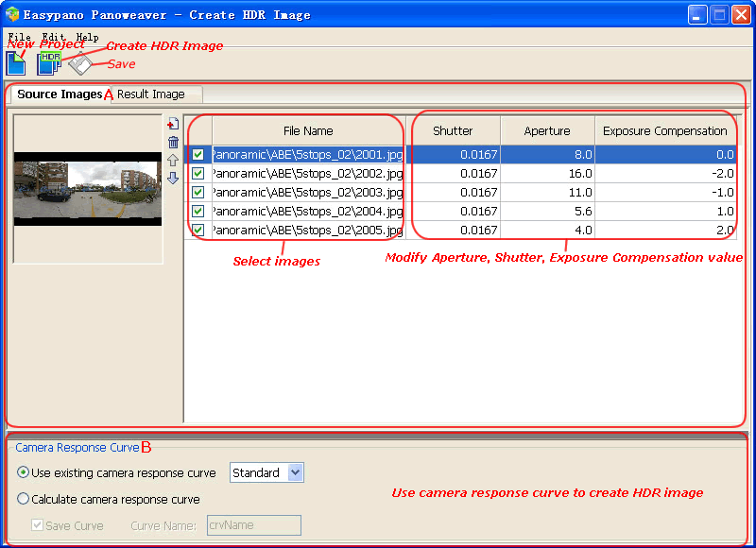Open the Help menu
756x548 pixels.
tap(87, 37)
